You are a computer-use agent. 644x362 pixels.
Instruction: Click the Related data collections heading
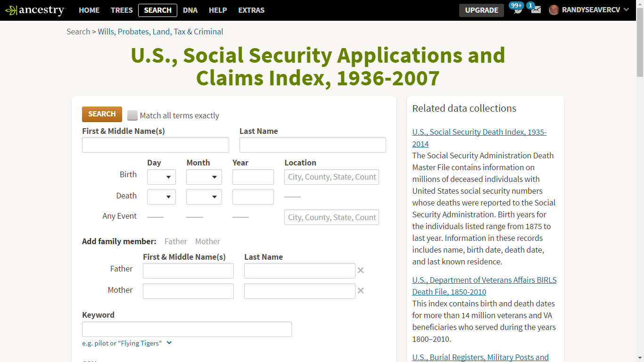[464, 108]
